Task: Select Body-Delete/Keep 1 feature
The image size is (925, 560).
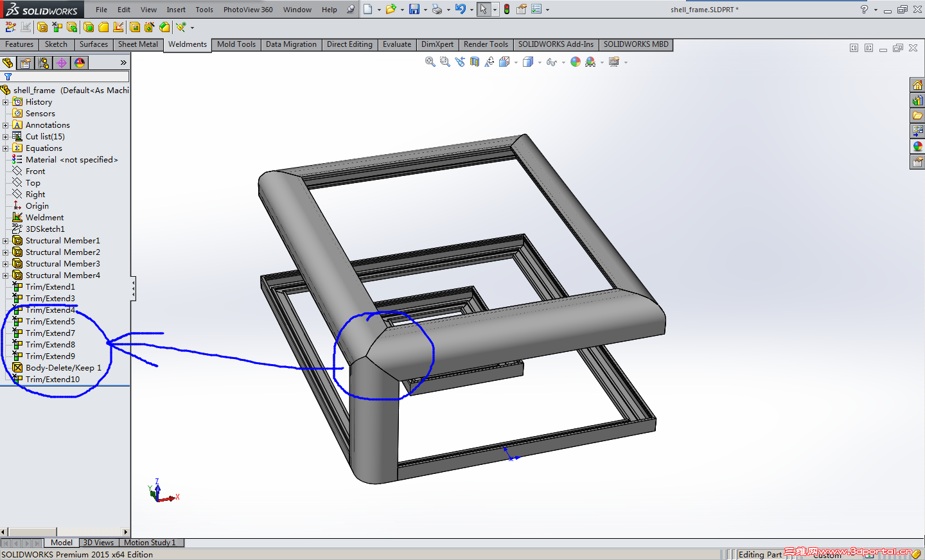Action: click(x=63, y=368)
